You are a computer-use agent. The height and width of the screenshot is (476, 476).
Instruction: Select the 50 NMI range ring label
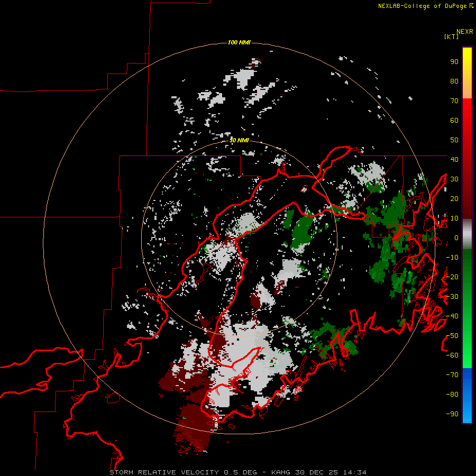(239, 140)
